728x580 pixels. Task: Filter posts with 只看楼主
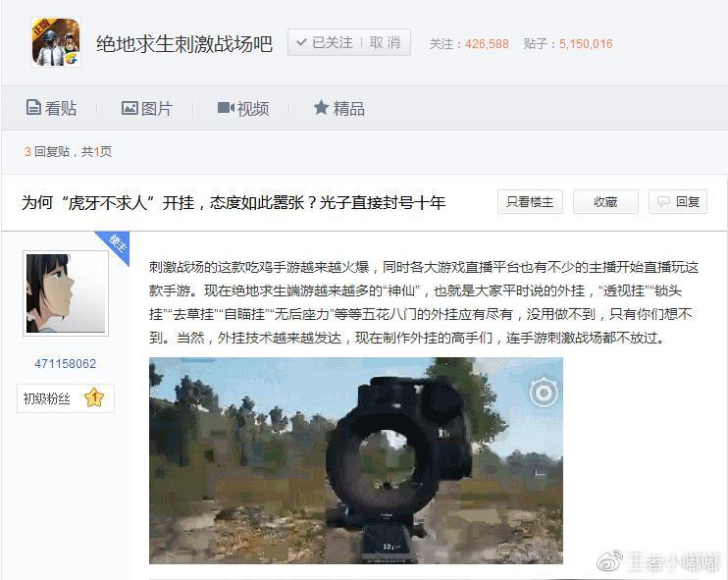point(530,202)
